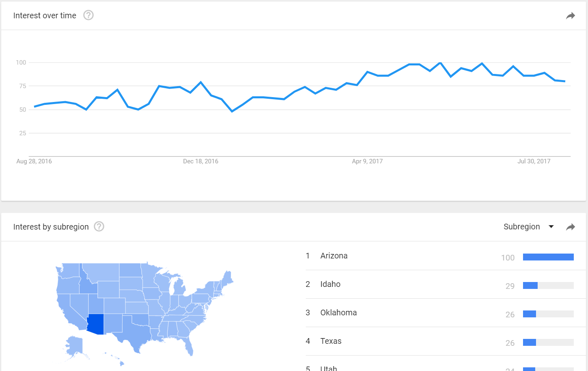This screenshot has width=588, height=371.
Task: Click the Dec 18, 2016 axis label
Action: pyautogui.click(x=201, y=161)
